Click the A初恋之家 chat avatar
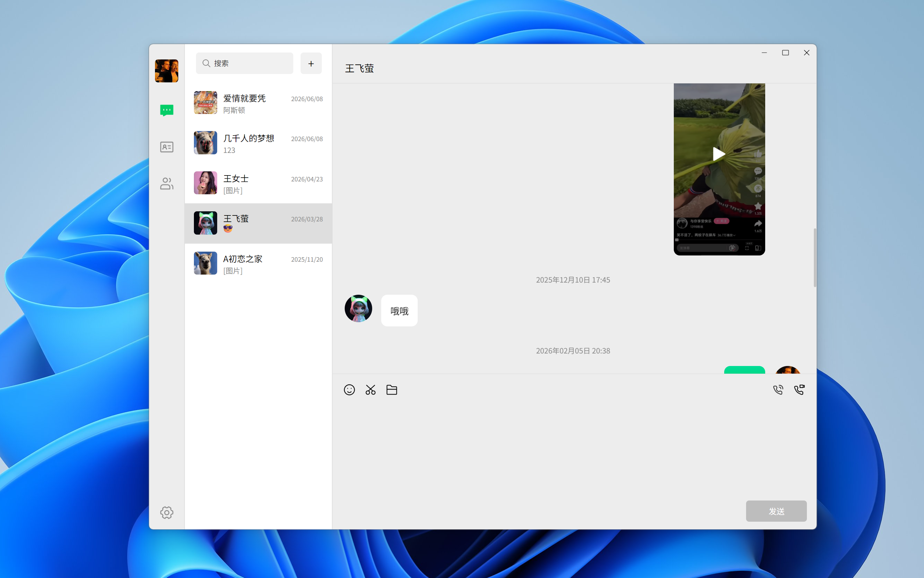This screenshot has height=578, width=924. tap(206, 263)
